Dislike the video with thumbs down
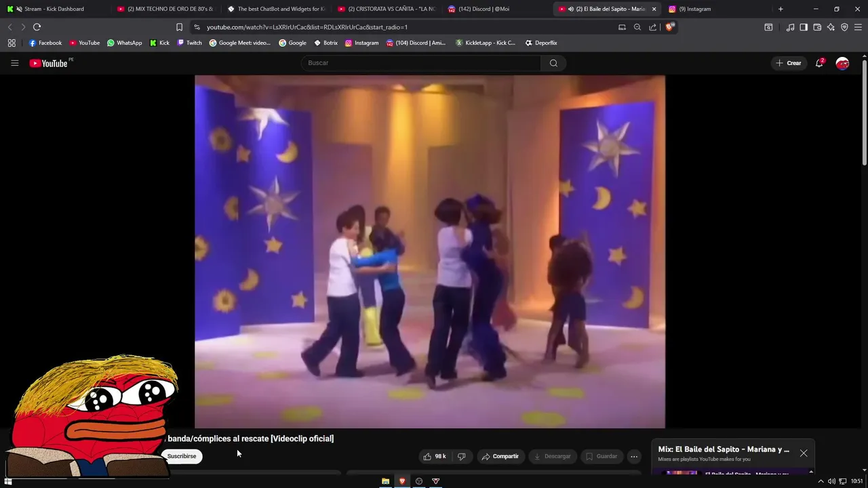 pos(461,456)
